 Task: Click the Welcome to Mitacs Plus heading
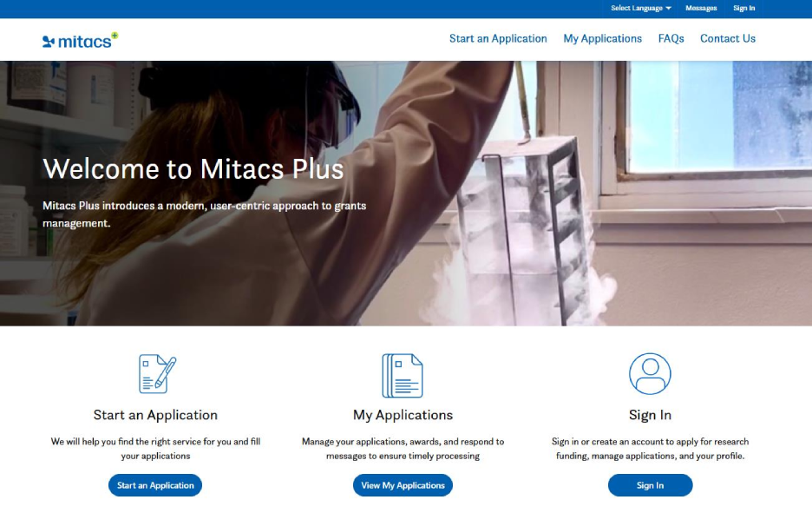[x=193, y=168]
